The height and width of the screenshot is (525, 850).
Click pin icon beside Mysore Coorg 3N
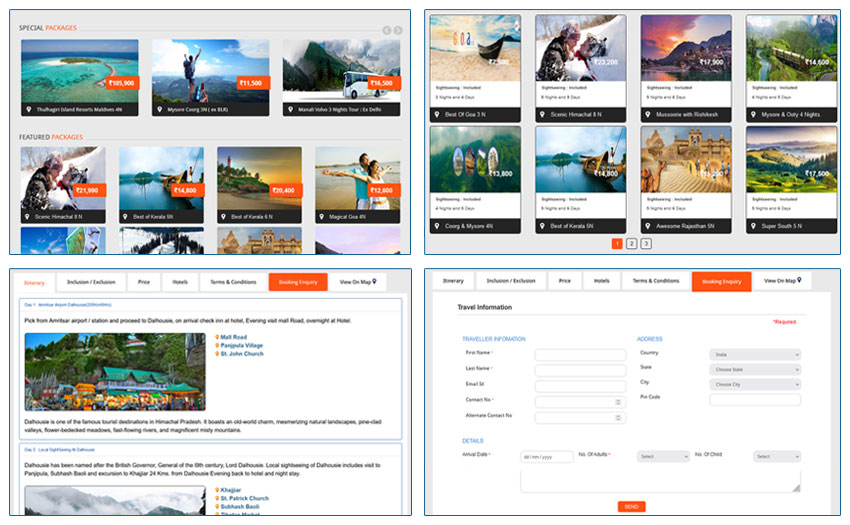(159, 110)
